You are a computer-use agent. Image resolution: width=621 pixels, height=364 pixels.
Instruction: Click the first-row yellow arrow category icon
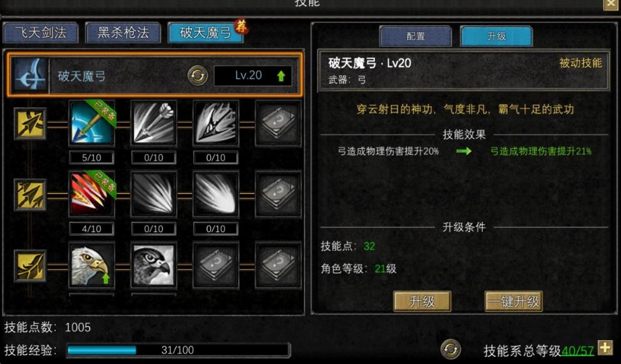click(30, 123)
